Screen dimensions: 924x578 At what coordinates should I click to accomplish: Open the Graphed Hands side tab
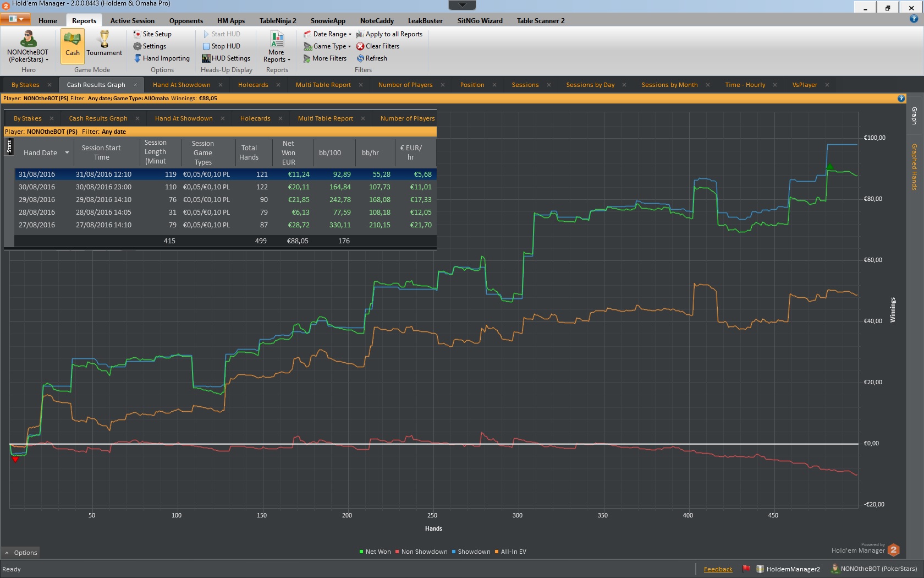[x=914, y=167]
